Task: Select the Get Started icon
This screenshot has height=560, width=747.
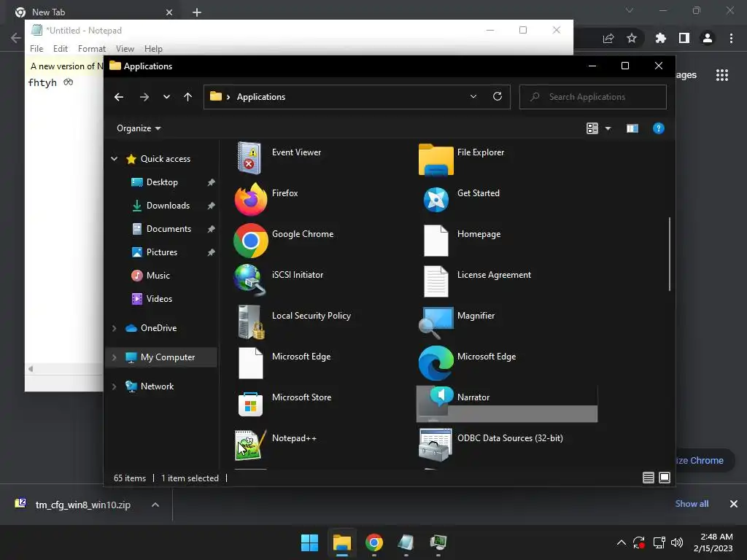Action: click(436, 200)
